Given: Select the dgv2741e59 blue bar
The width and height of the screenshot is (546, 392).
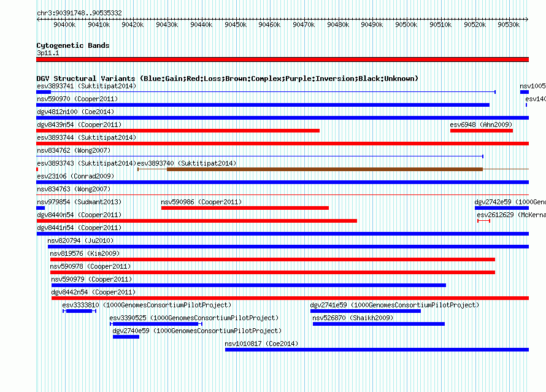Looking at the screenshot, I should tap(366, 311).
